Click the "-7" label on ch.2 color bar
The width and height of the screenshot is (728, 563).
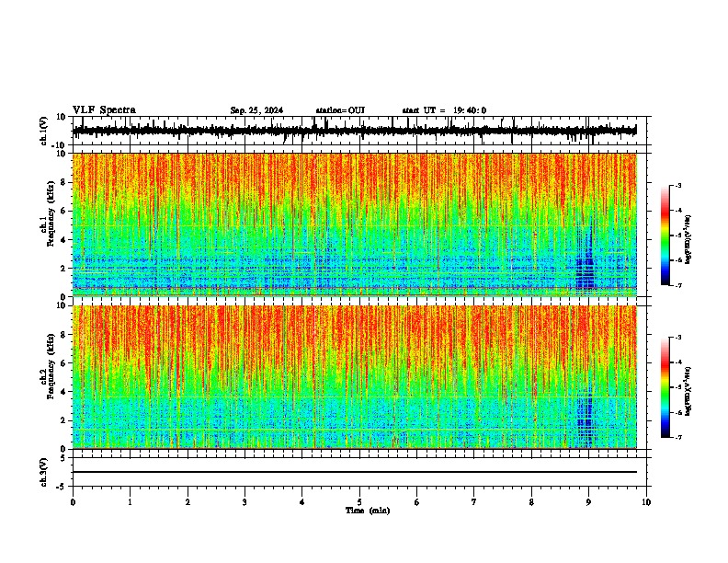(x=678, y=437)
